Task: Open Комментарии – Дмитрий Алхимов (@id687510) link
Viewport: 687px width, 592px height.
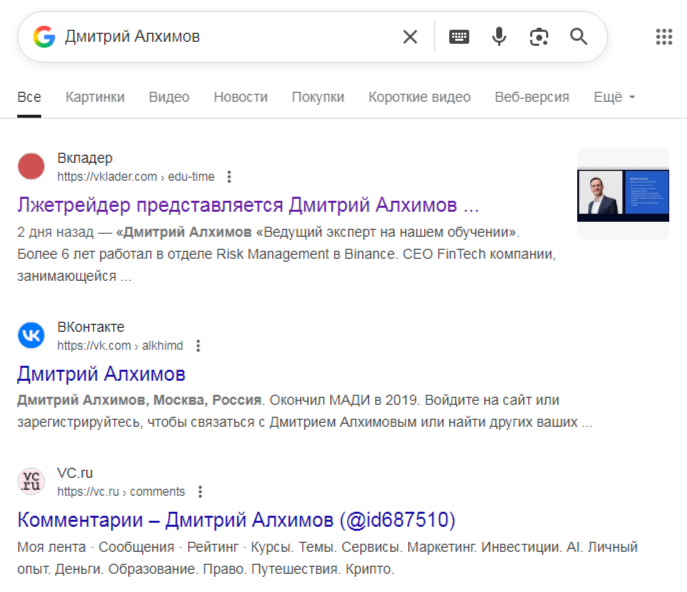Action: coord(236,520)
